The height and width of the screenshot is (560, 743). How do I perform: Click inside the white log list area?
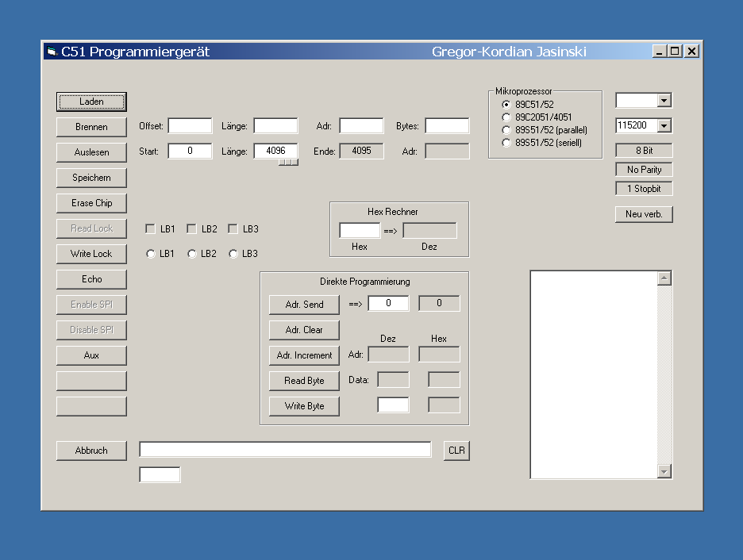(x=594, y=375)
